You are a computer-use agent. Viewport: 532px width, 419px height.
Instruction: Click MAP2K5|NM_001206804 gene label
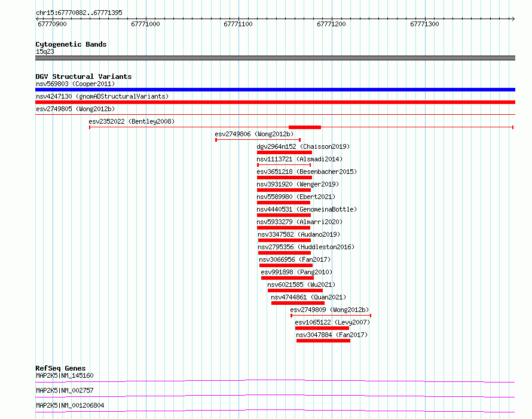[x=70, y=405]
